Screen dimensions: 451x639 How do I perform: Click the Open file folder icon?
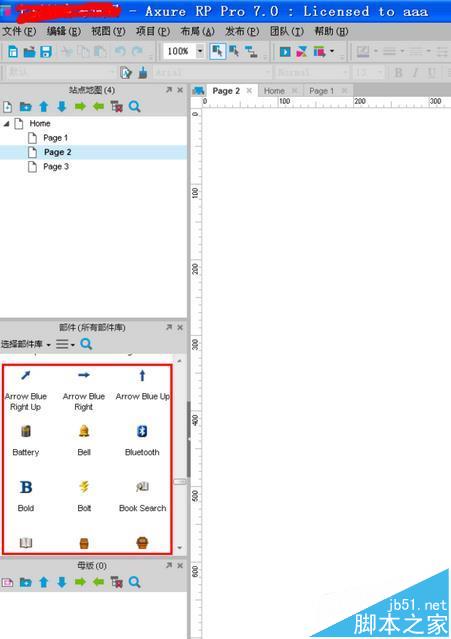(29, 52)
